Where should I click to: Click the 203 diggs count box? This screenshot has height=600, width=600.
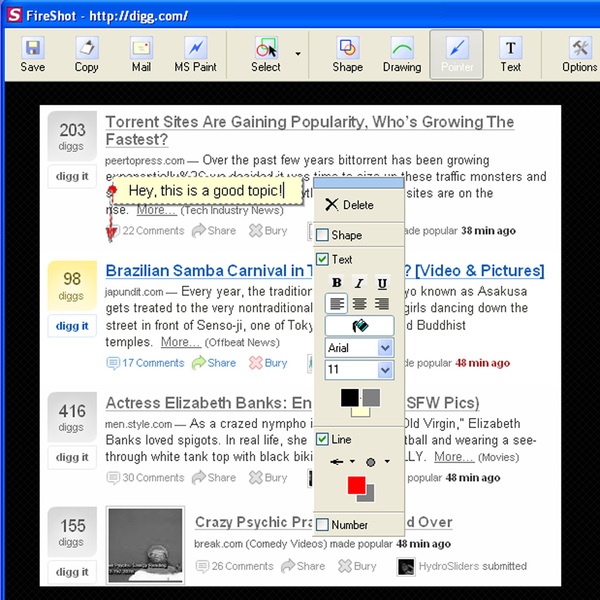point(72,136)
